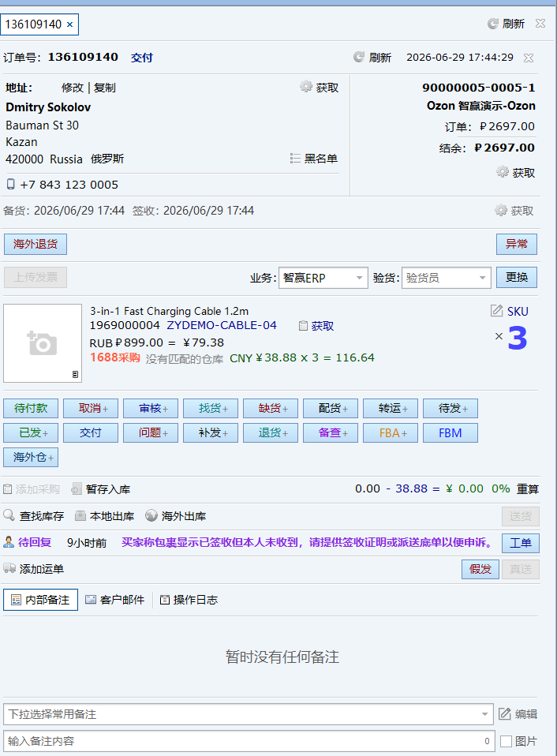This screenshot has height=756, width=557.
Task: Click the clipboard 获取 icon next to ZYDEMO-CABLE-04
Action: tap(303, 326)
